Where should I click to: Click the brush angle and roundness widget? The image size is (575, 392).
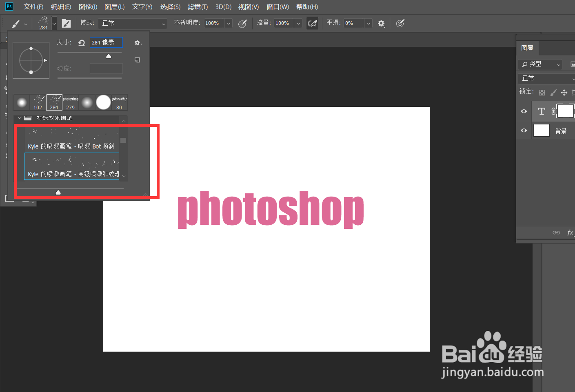click(31, 60)
